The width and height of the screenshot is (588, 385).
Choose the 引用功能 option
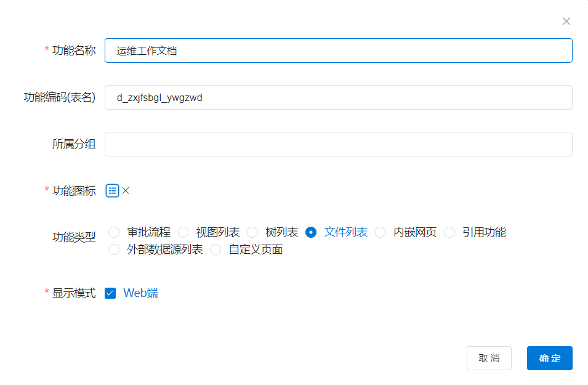[x=449, y=232]
